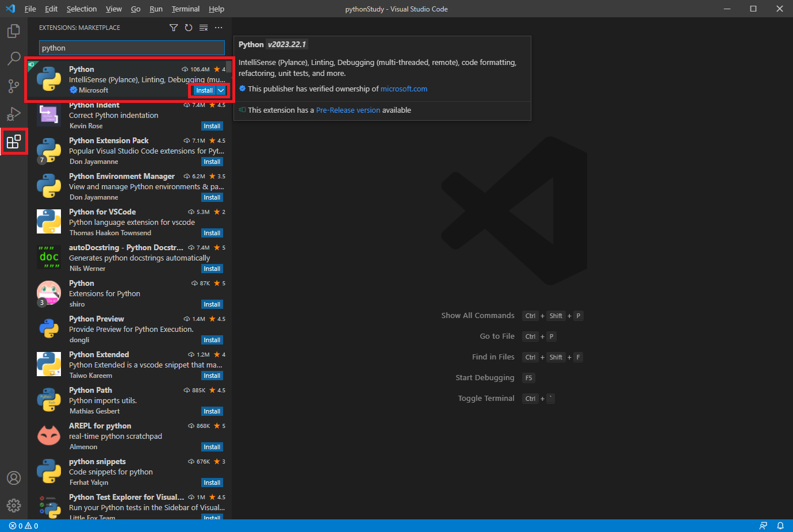The width and height of the screenshot is (793, 532).
Task: Install Python Environment Manager
Action: click(212, 197)
